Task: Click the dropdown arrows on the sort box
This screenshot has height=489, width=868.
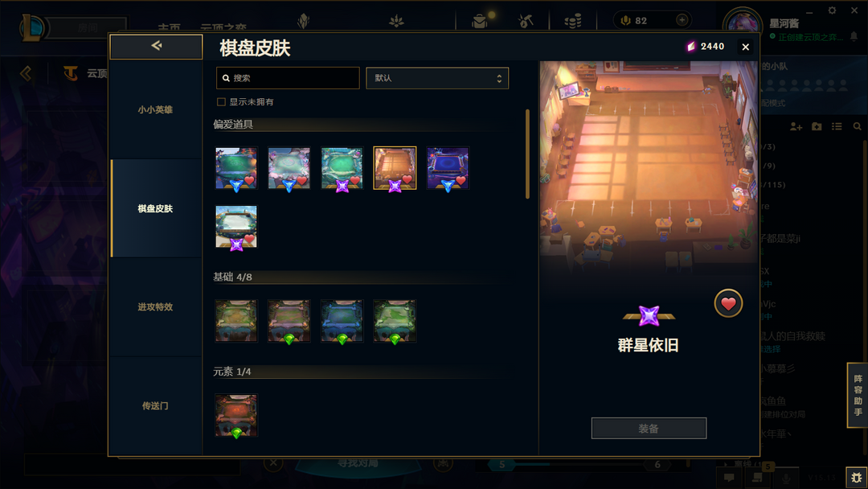Action: pos(499,79)
